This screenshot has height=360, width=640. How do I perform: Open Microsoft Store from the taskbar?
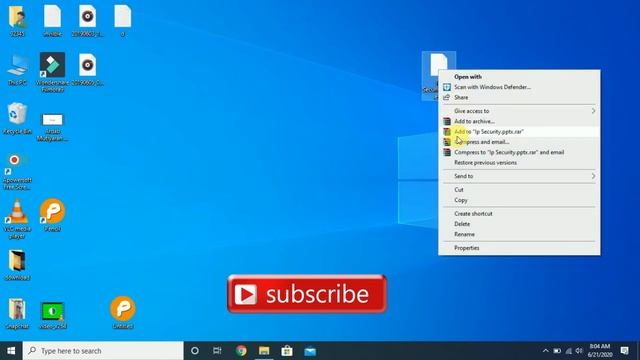click(x=287, y=351)
